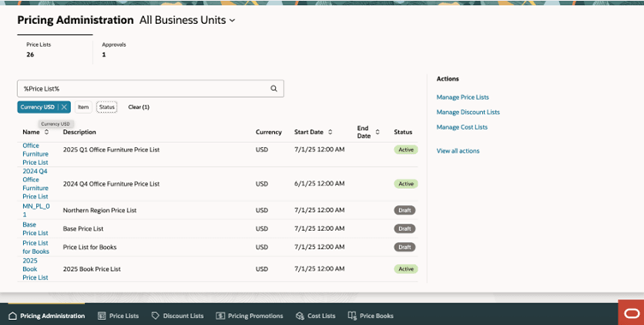
Task: Open Pricing Administration home icon
Action: coord(13,316)
